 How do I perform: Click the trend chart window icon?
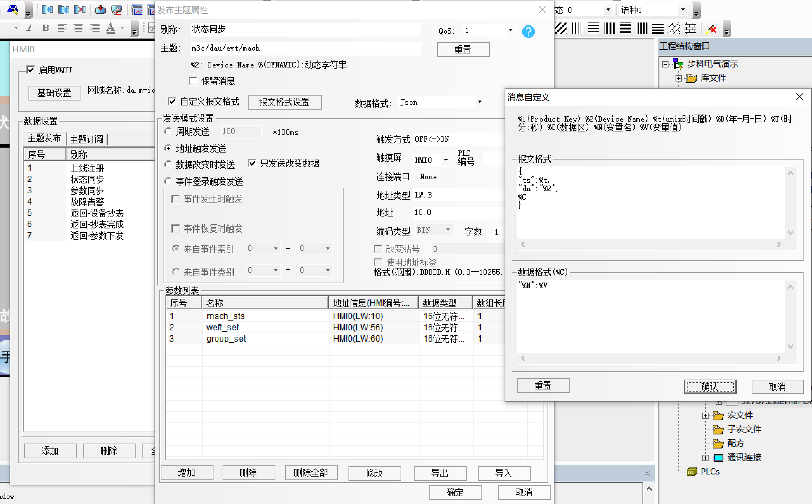pyautogui.click(x=137, y=9)
